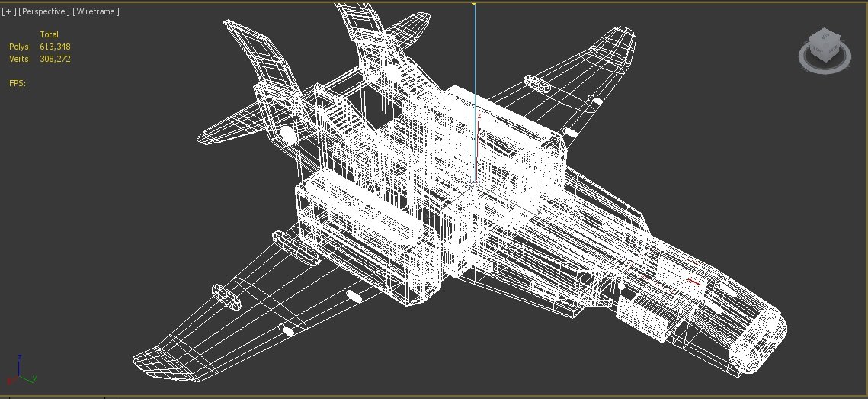Viewport: 868px width, 399px height.
Task: Click the Total statistics header
Action: point(49,34)
